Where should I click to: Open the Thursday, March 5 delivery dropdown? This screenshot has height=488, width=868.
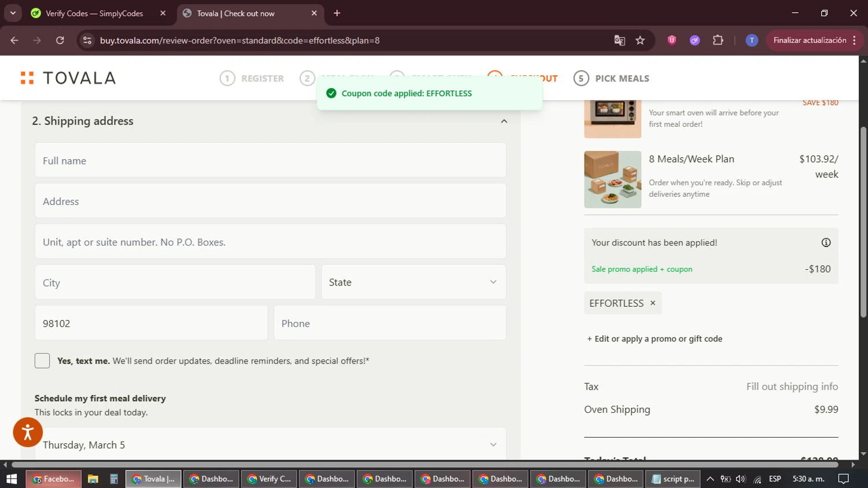tap(270, 444)
